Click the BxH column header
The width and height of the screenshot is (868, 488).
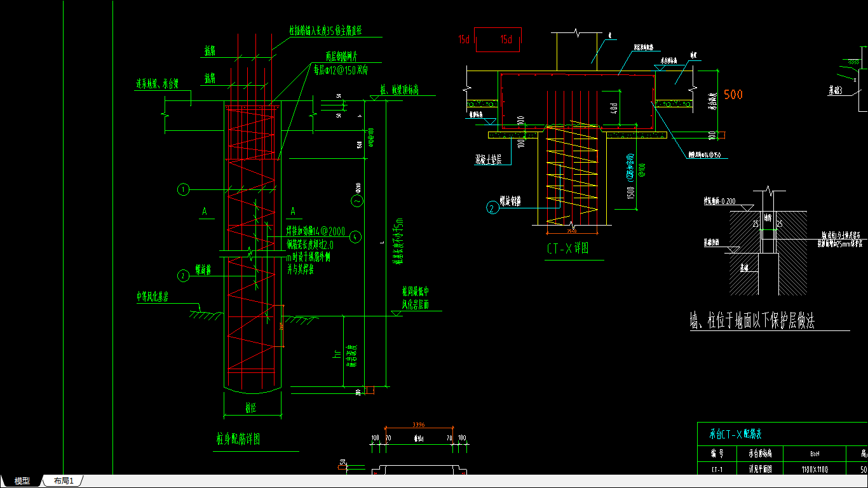(x=814, y=454)
